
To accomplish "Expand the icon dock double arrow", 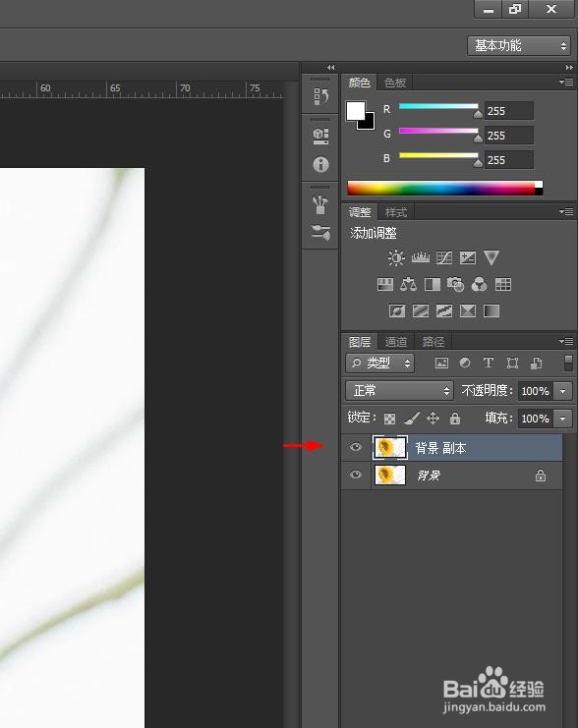I will click(x=330, y=68).
